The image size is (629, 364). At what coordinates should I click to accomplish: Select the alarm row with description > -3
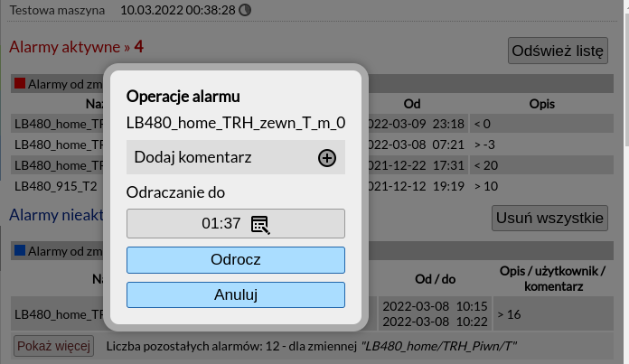click(x=312, y=145)
